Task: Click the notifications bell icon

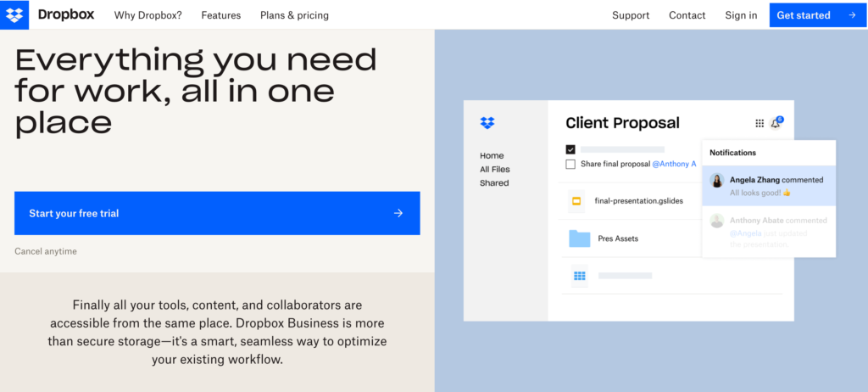Action: click(776, 123)
